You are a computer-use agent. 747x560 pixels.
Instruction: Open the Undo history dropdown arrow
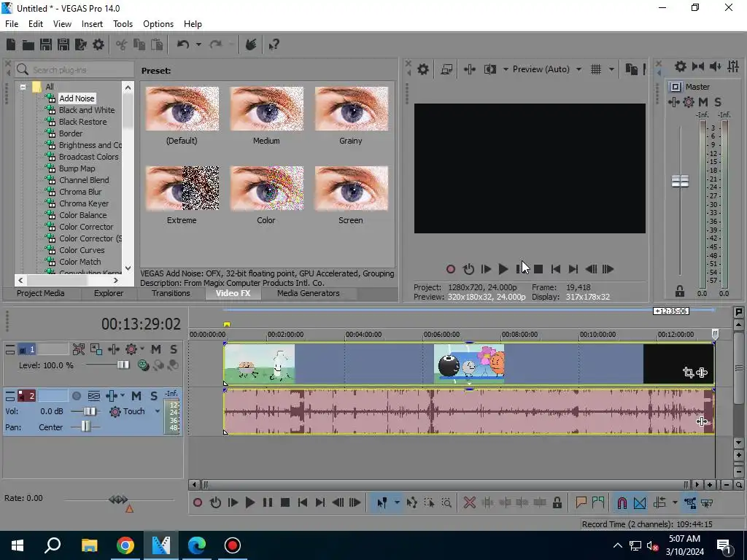pos(198,44)
